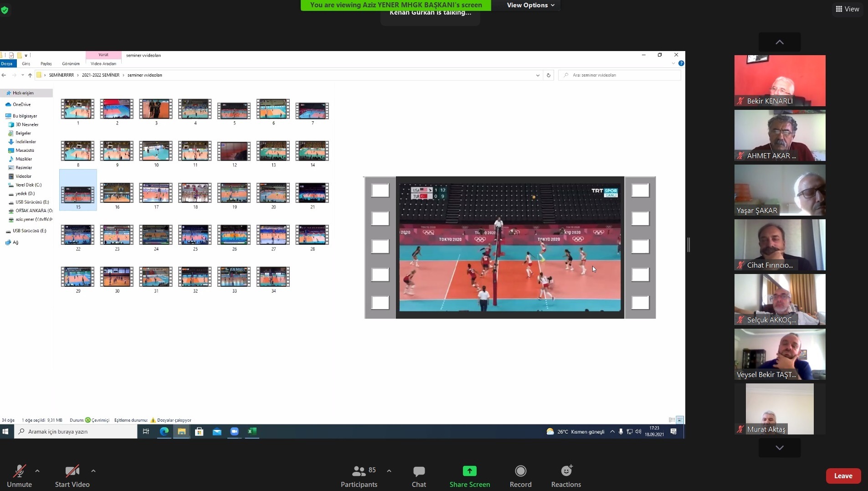Expand audio settings arrow beside Unmute
This screenshot has height=491, width=868.
(37, 471)
